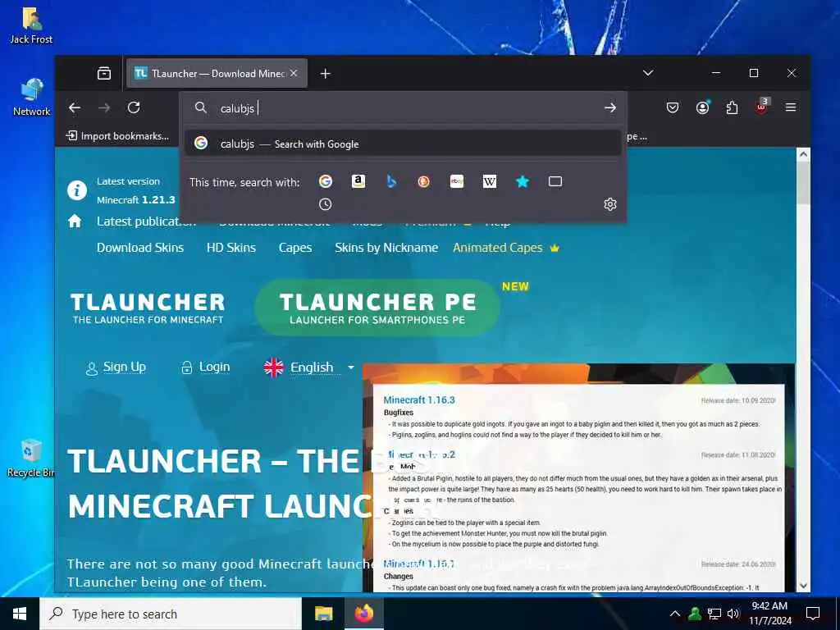Open the Firefox account icon
Screen dimensions: 840x630
click(702, 107)
